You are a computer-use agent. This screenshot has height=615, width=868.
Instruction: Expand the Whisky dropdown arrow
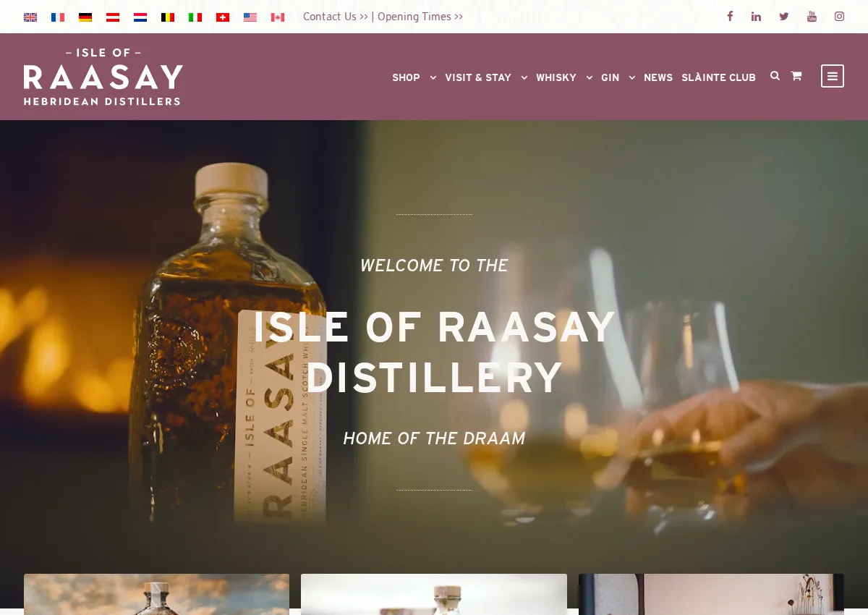pyautogui.click(x=590, y=77)
